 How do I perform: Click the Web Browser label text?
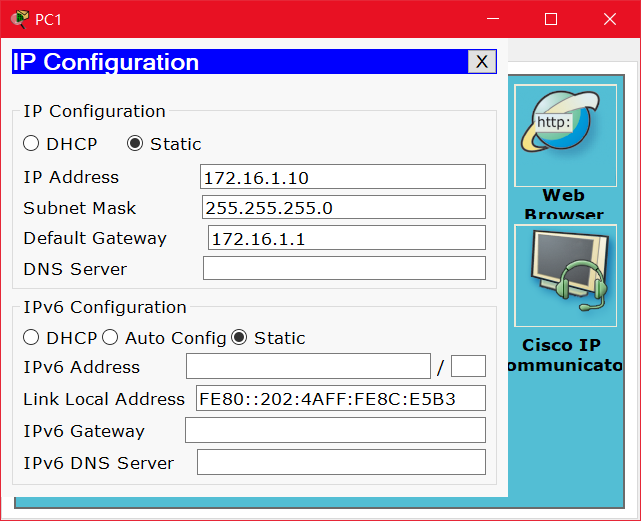[x=564, y=204]
